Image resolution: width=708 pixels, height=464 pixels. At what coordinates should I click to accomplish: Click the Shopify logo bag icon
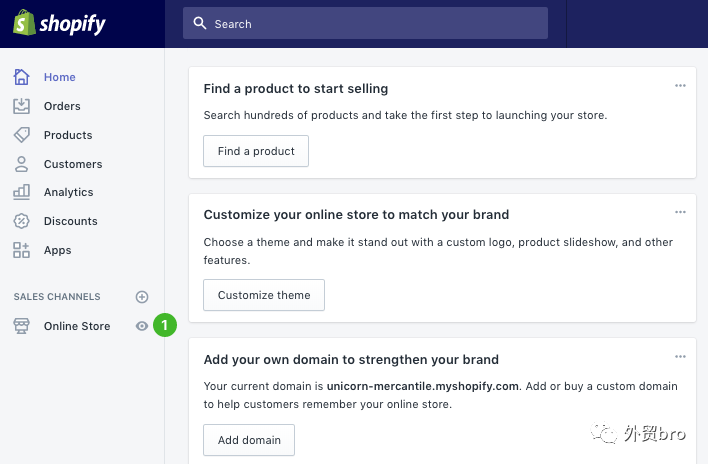coord(24,22)
